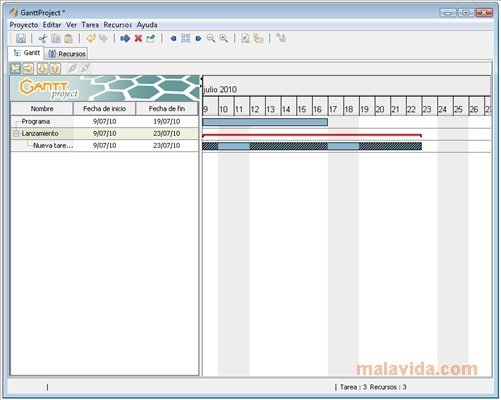
Task: Click the Programa task bar in chart
Action: point(265,122)
